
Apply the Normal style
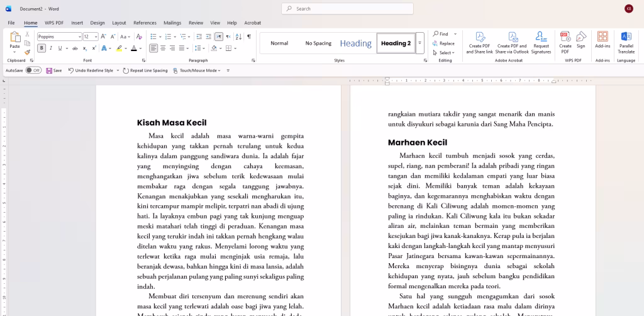tap(279, 43)
